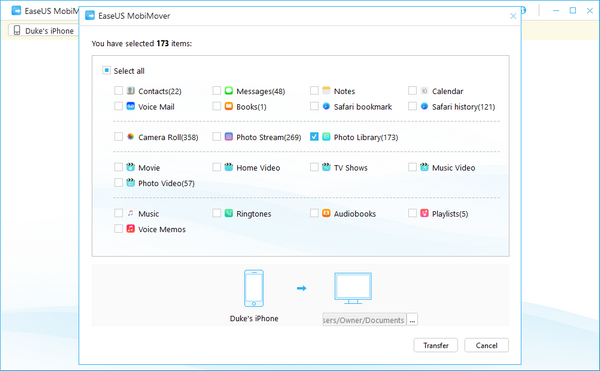This screenshot has height=371, width=600.
Task: Toggle the Select all checkbox
Action: tap(106, 70)
